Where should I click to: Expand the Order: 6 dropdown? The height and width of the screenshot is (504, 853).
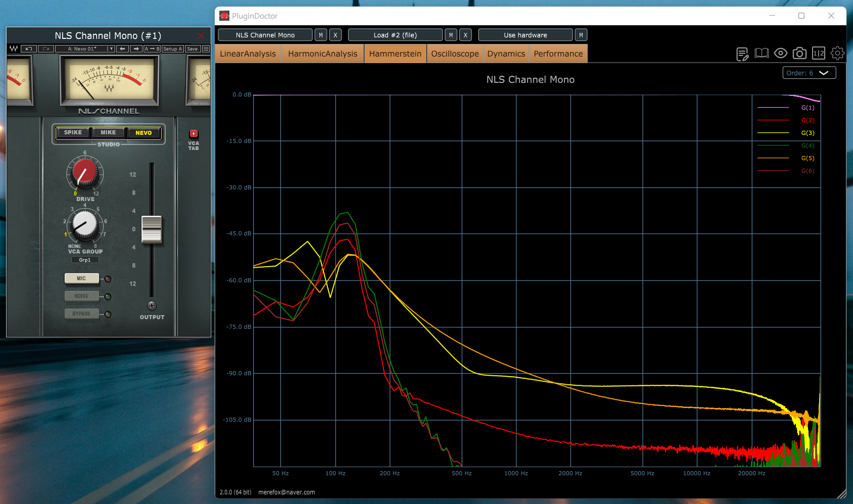809,73
